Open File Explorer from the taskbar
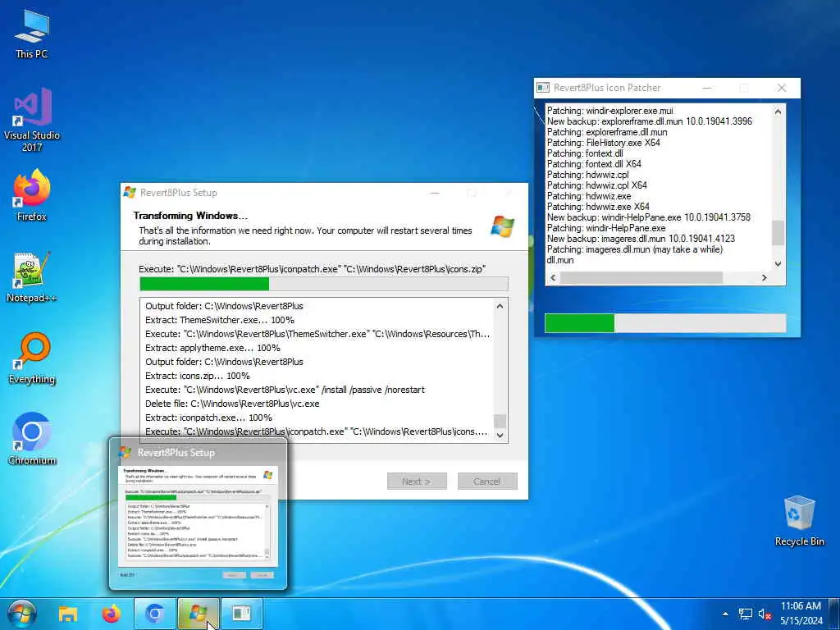The image size is (840, 630). [68, 614]
